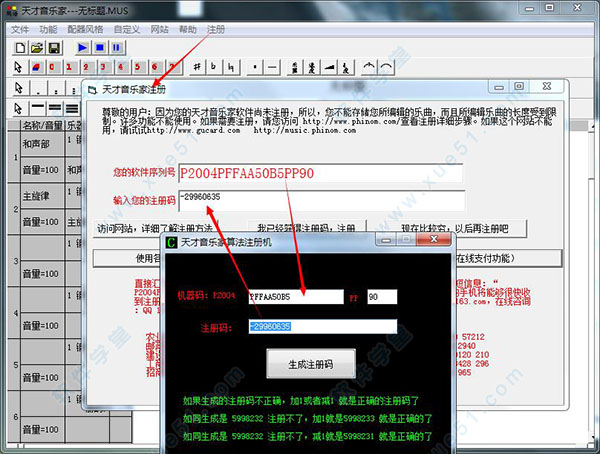Select the crescendo wedge tool
600x454 pixels.
pos(329,67)
